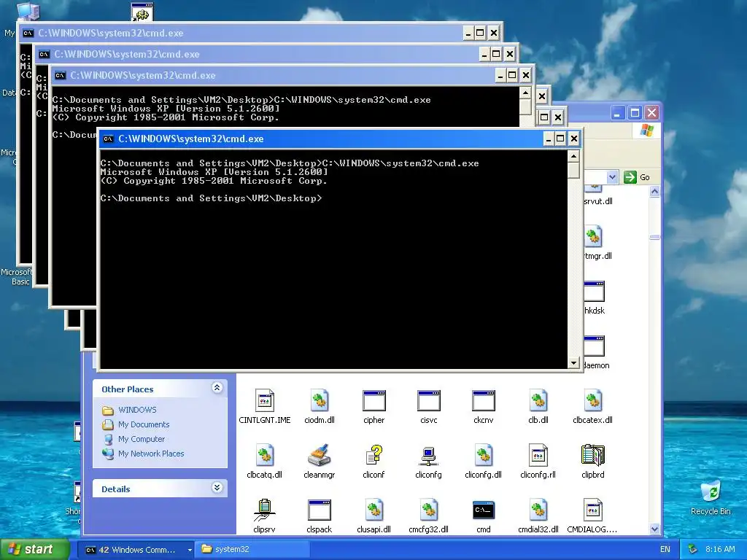Select the clb.dll file icon
747x560 pixels.
[x=538, y=400]
